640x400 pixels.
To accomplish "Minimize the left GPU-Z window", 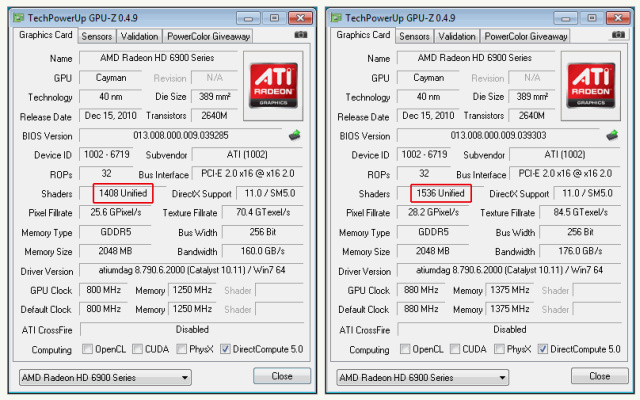I will (248, 18).
